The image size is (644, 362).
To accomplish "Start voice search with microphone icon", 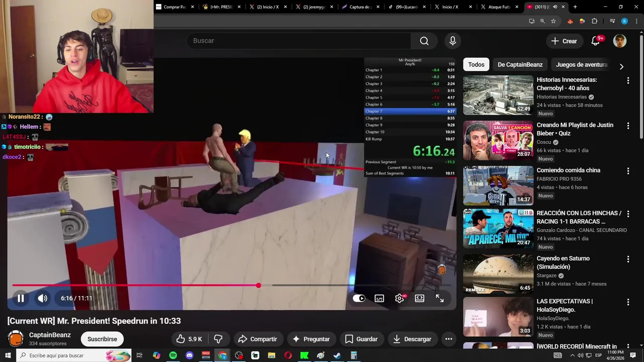I will 453,41.
